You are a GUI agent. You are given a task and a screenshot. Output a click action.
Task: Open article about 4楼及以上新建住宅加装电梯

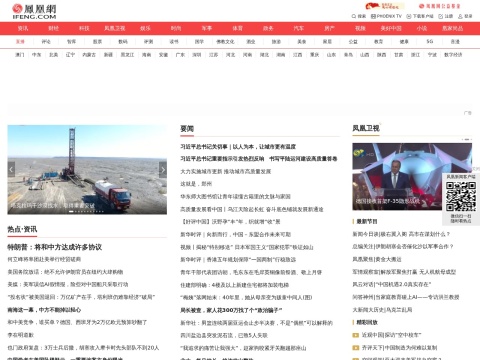coord(235,285)
